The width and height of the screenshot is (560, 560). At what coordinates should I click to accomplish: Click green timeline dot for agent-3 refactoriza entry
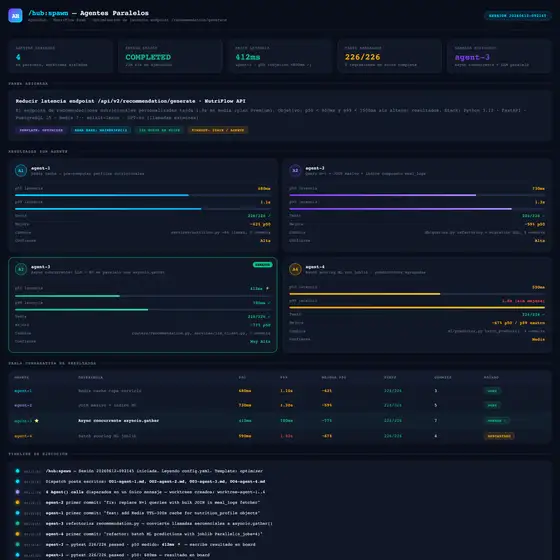point(18,523)
